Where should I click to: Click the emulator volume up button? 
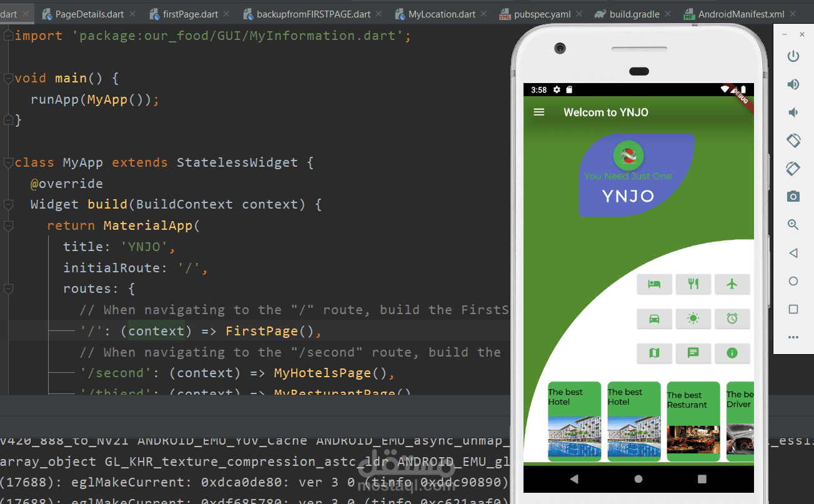point(793,84)
